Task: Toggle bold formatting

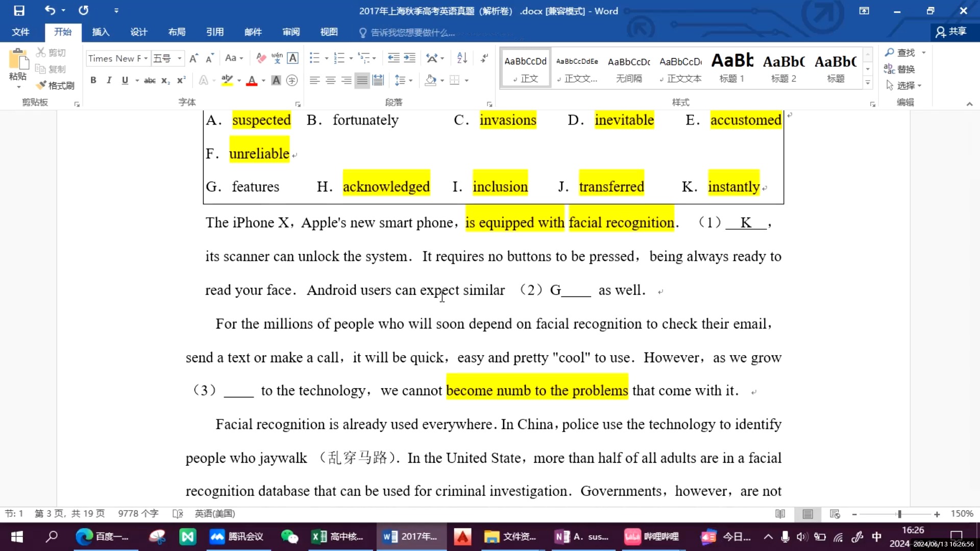Action: point(93,81)
